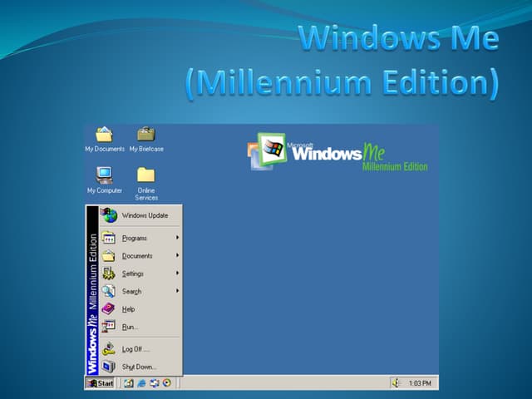
Task: Open Help from the Start menu
Action: pyautogui.click(x=129, y=309)
